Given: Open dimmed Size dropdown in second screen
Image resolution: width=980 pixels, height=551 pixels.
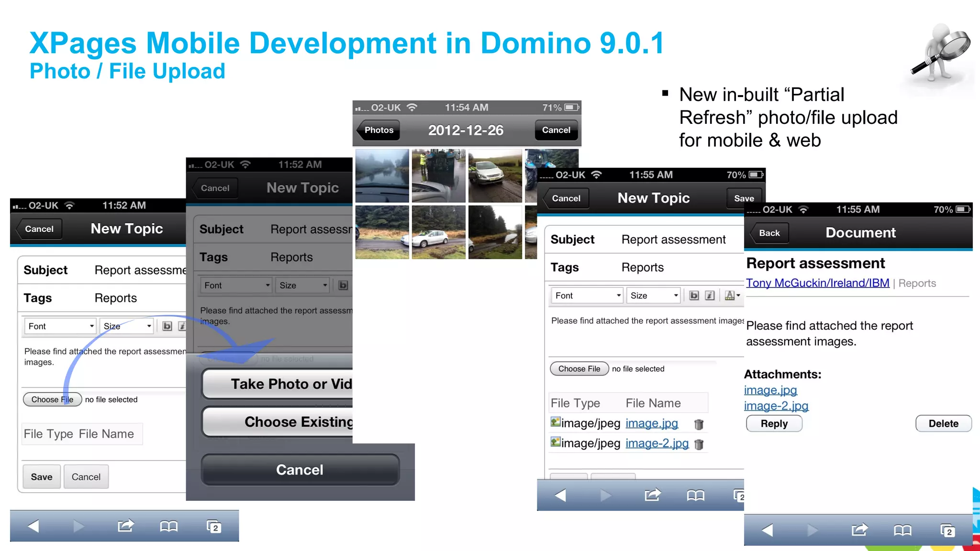Looking at the screenshot, I should coord(302,286).
